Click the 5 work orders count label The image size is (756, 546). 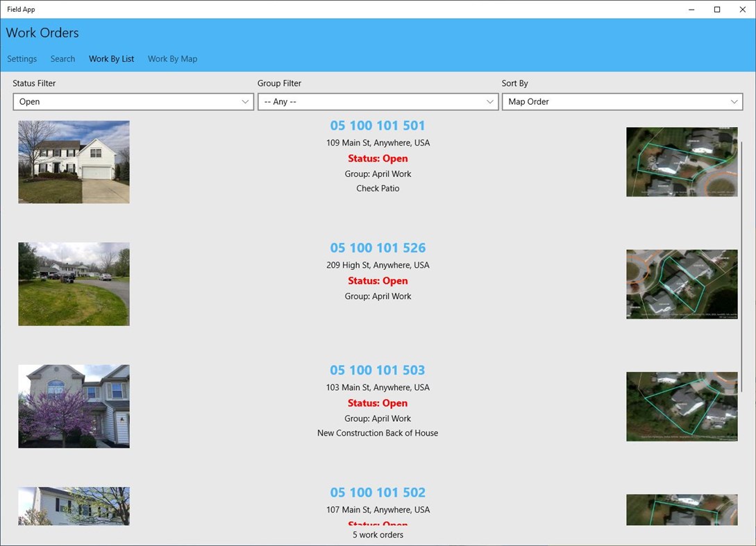click(378, 534)
